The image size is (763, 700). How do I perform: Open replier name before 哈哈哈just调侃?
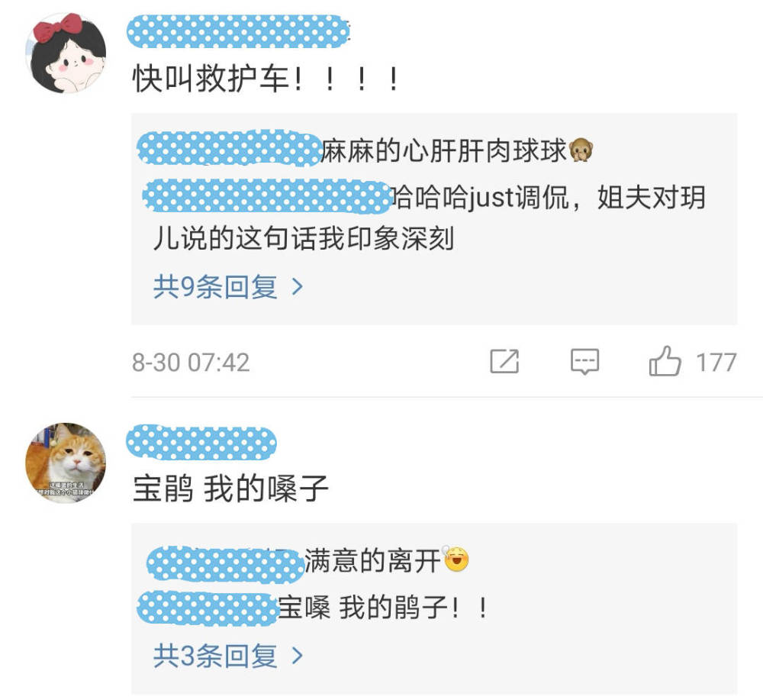(266, 195)
